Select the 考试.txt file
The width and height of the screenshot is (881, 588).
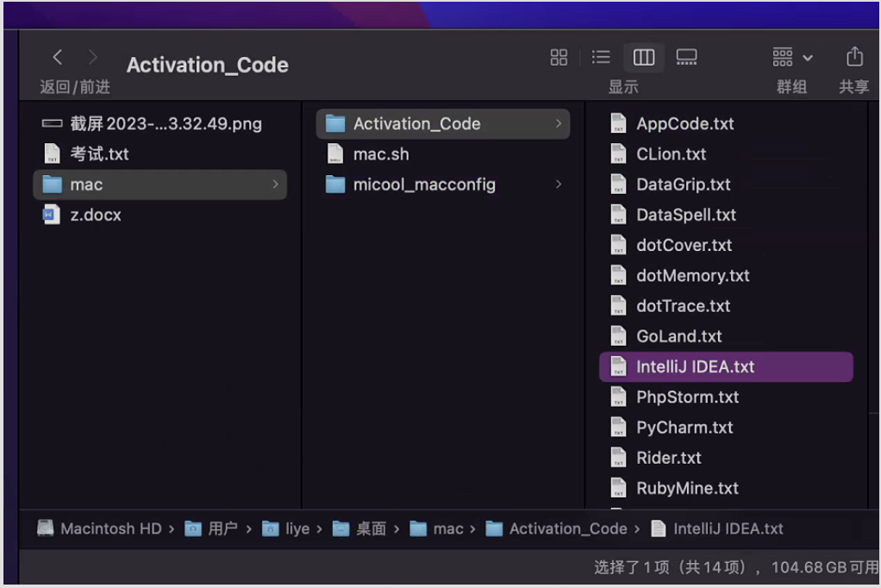point(99,154)
